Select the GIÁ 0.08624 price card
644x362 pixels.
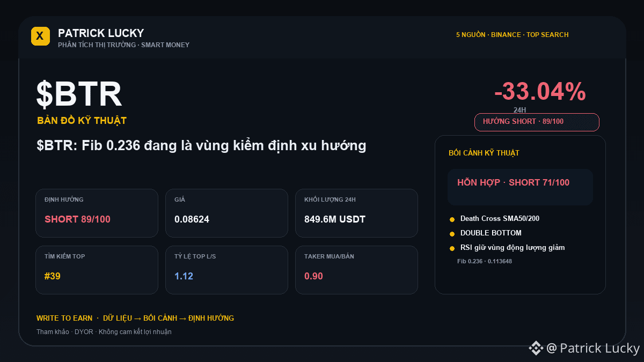[x=226, y=213]
